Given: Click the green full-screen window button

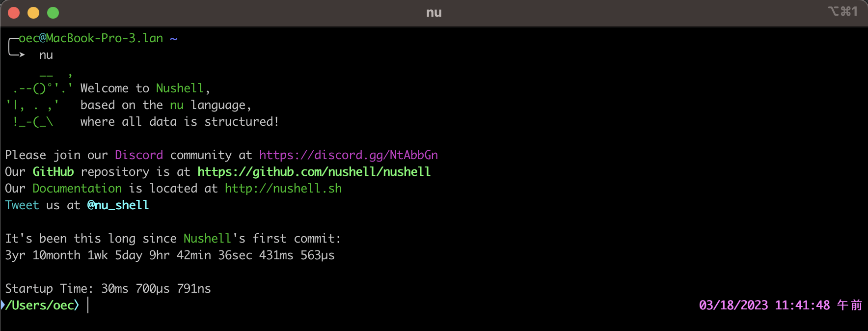Looking at the screenshot, I should [53, 13].
